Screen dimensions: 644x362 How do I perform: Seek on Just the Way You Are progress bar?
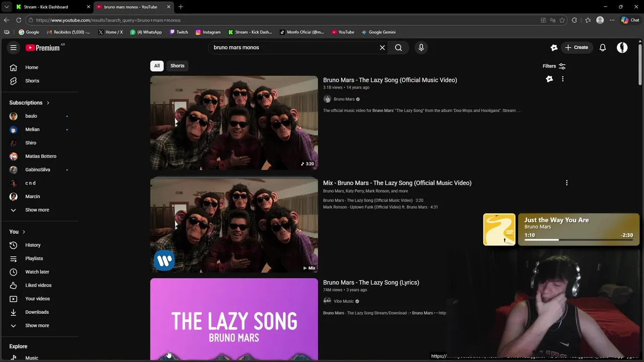579,240
